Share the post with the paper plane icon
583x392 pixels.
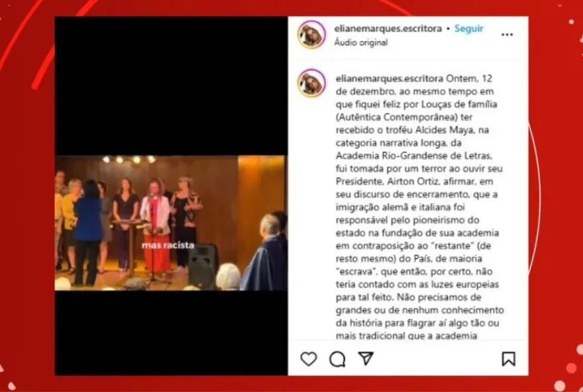(366, 358)
